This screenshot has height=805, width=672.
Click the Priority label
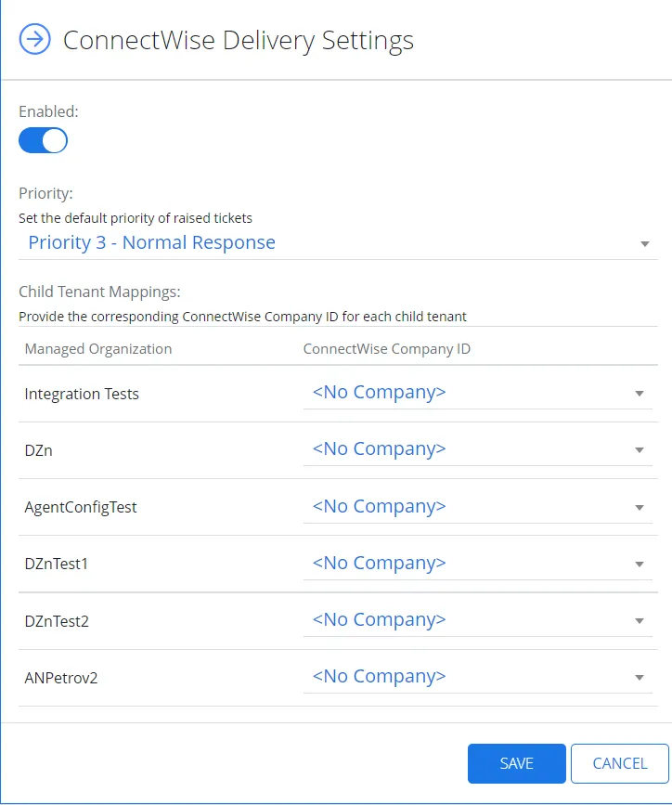pyautogui.click(x=45, y=193)
